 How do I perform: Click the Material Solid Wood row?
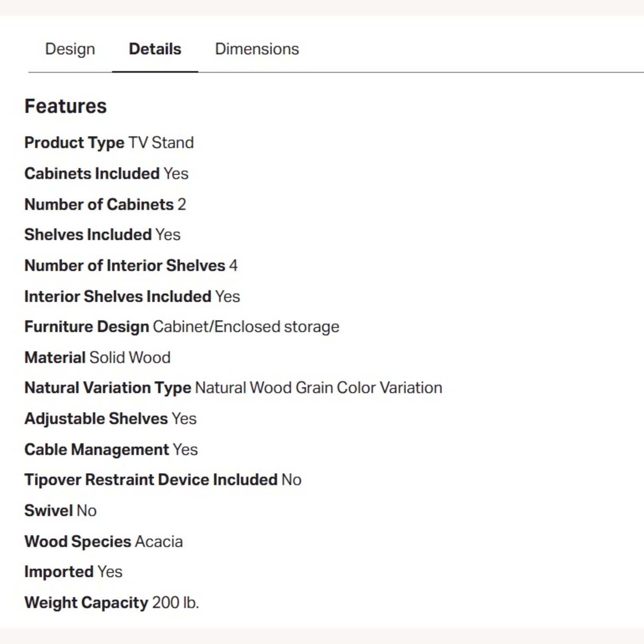[97, 358]
